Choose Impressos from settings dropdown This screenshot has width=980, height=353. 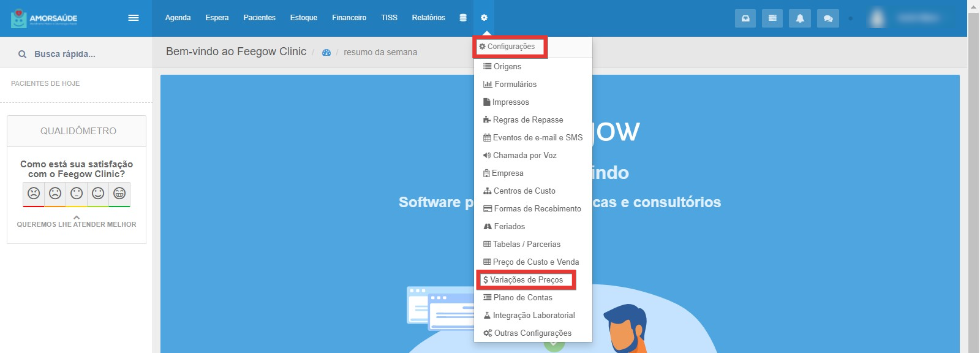(533, 102)
